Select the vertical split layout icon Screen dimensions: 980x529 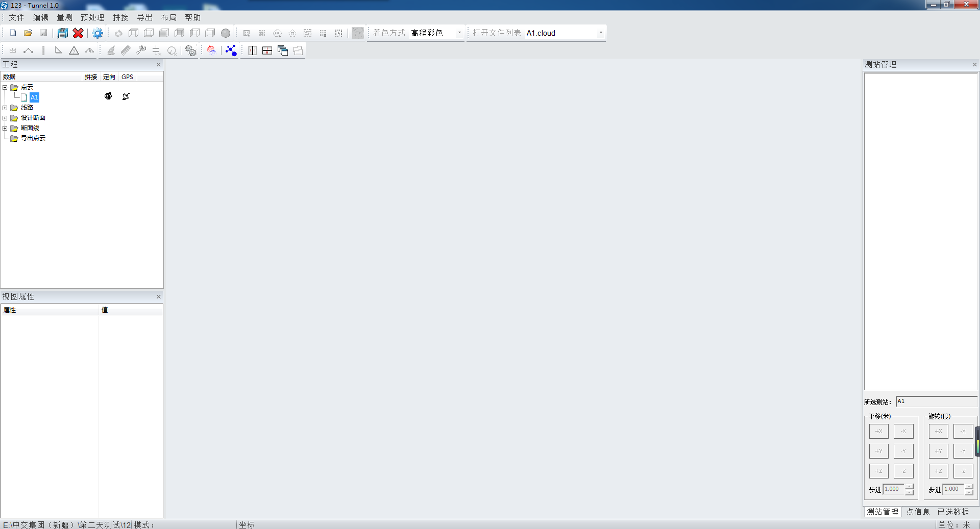click(x=252, y=51)
